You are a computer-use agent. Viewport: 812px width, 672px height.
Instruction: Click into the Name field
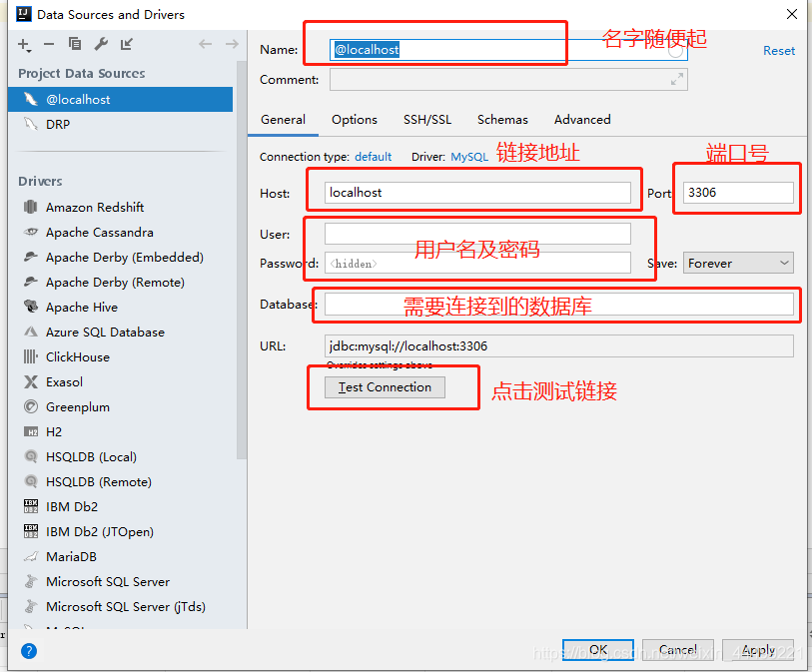pyautogui.click(x=508, y=50)
